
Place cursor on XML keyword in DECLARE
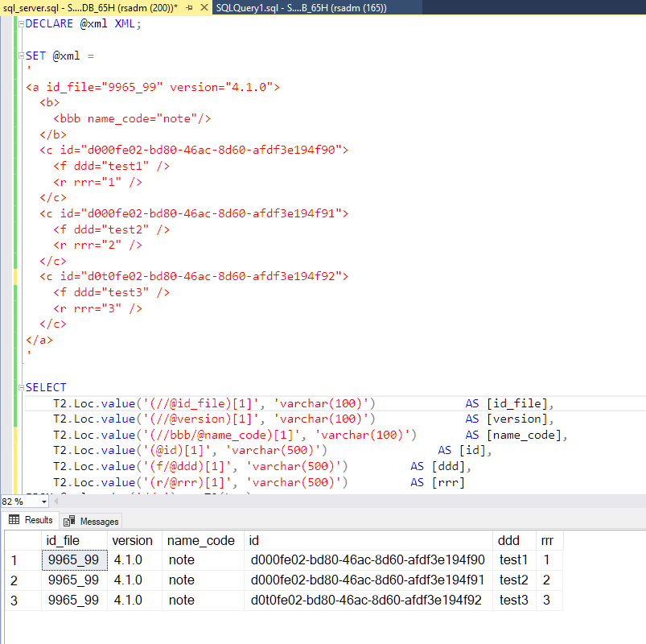coord(125,24)
